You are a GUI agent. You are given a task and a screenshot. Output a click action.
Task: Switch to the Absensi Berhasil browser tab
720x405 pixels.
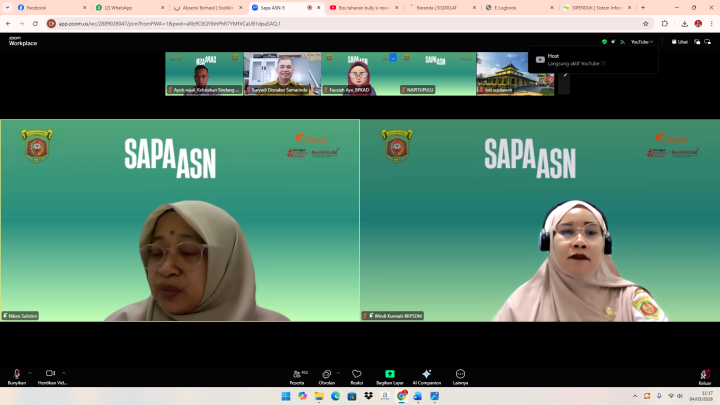(x=207, y=8)
